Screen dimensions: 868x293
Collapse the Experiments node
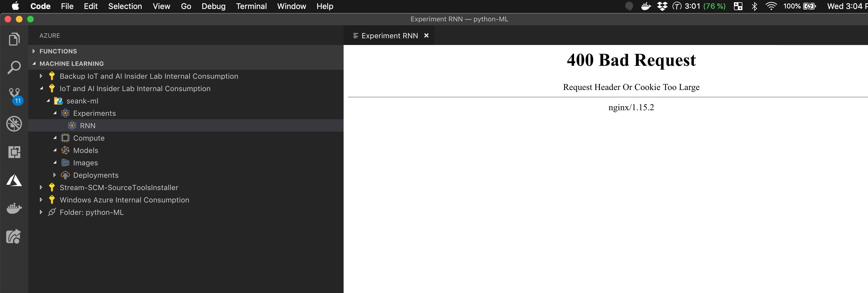pos(55,113)
